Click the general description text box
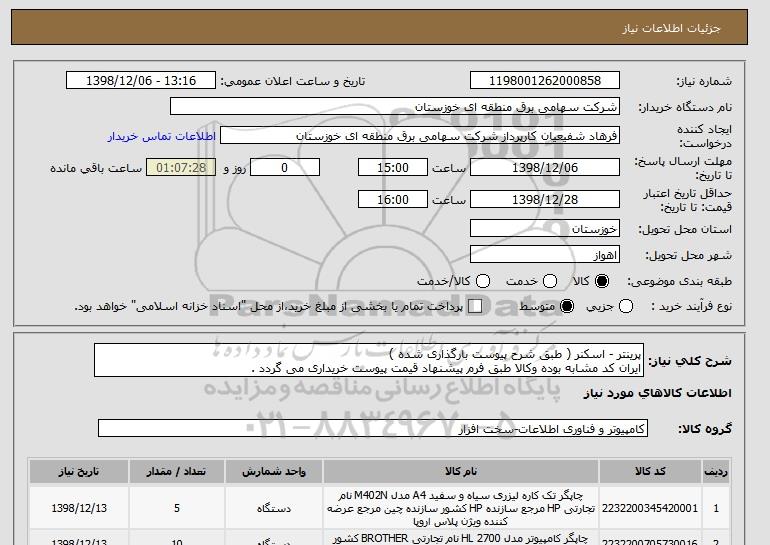This screenshot has width=770, height=545. (369, 360)
